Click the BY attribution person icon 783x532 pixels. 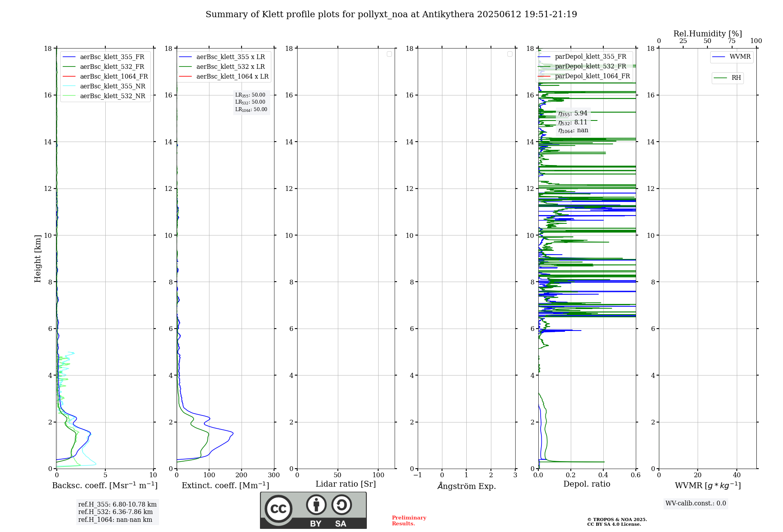coord(316,505)
